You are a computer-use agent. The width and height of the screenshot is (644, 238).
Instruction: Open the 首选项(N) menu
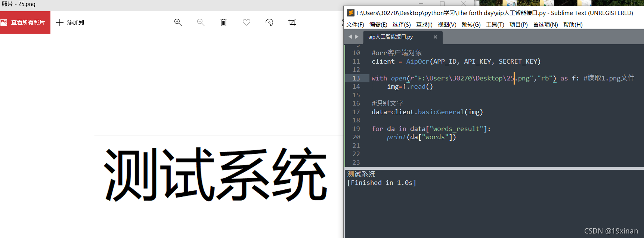pyautogui.click(x=545, y=25)
